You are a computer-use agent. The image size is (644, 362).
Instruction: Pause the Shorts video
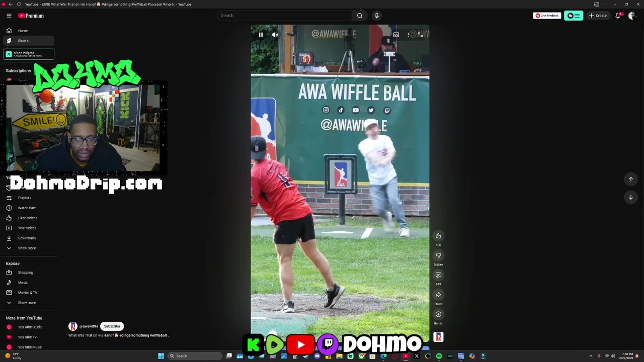pyautogui.click(x=261, y=35)
